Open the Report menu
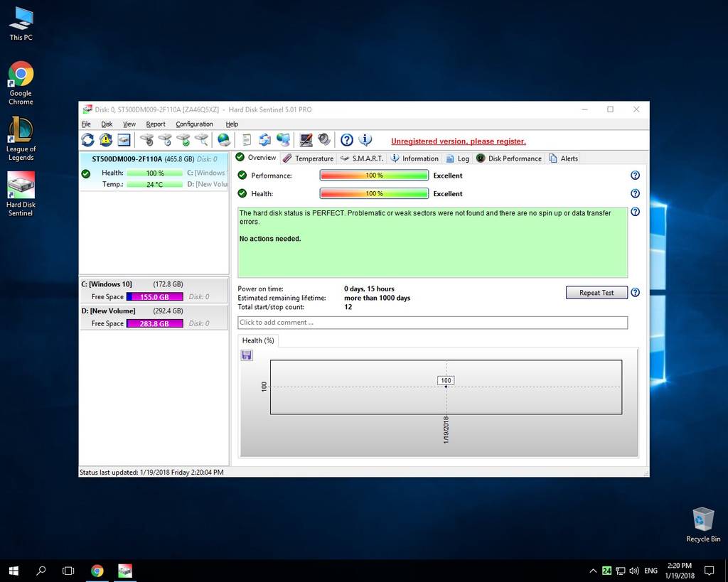This screenshot has height=582, width=728. (156, 124)
